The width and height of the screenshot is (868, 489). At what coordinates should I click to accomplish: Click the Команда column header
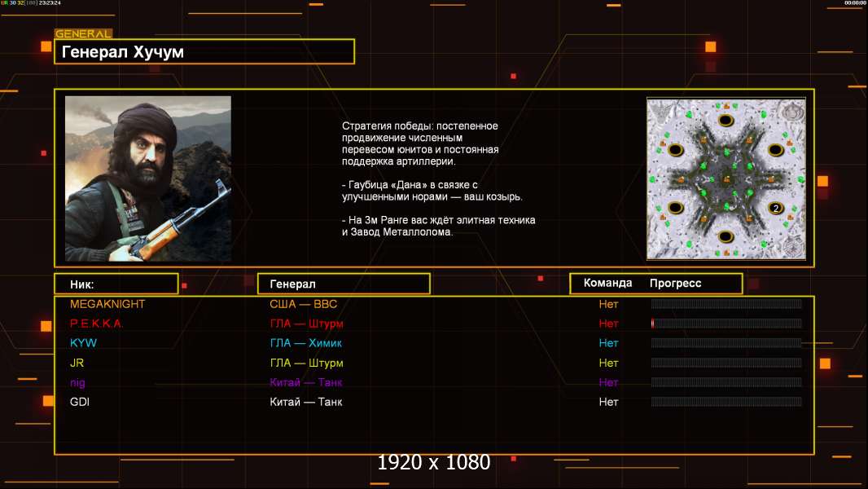click(607, 283)
